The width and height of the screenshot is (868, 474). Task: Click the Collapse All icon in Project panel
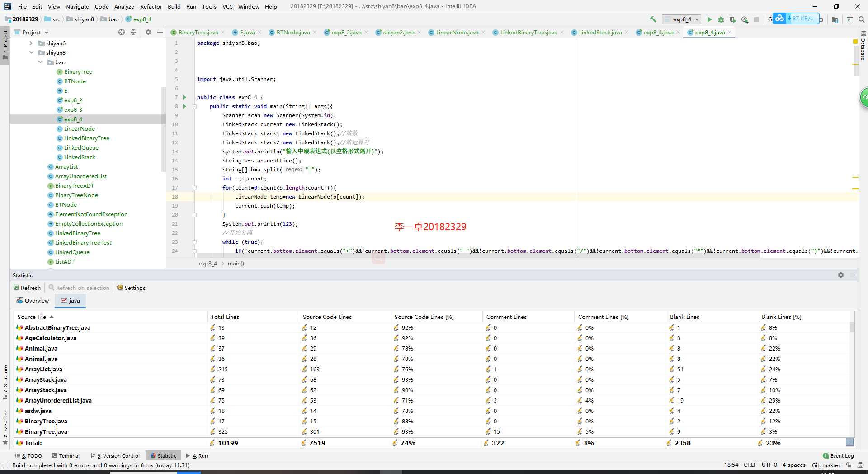pyautogui.click(x=133, y=32)
